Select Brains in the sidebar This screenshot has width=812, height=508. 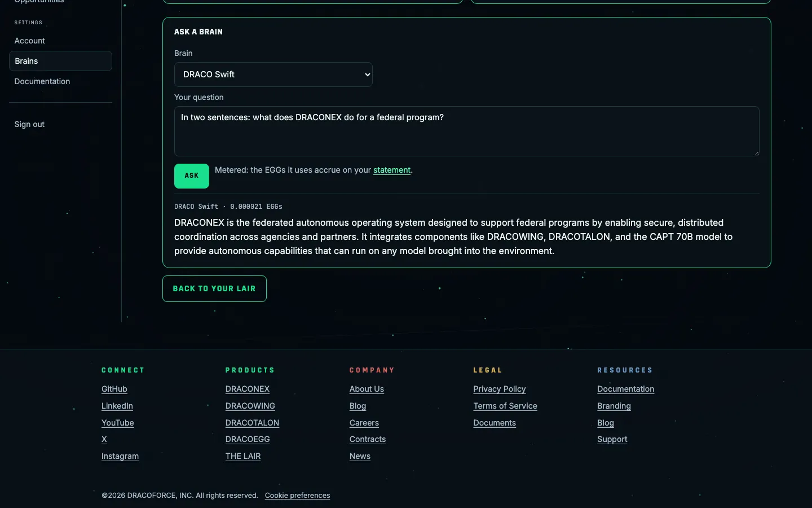(60, 61)
